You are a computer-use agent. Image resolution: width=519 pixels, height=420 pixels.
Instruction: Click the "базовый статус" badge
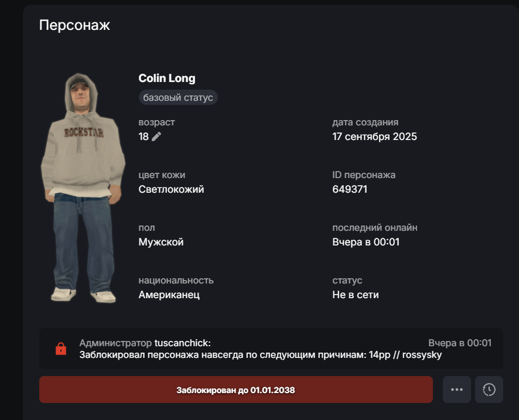point(178,97)
